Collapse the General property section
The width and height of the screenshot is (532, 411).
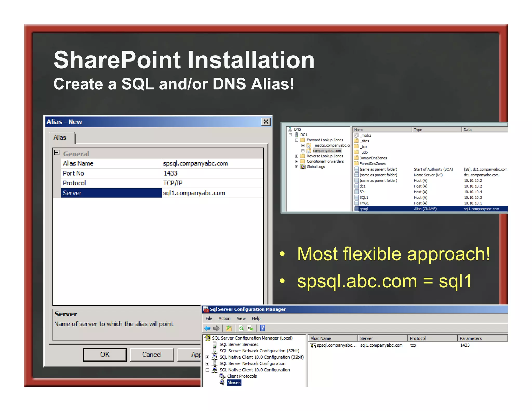57,153
